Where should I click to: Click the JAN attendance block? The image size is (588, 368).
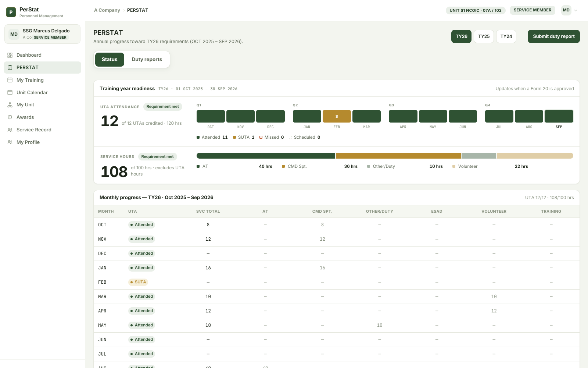(x=307, y=116)
